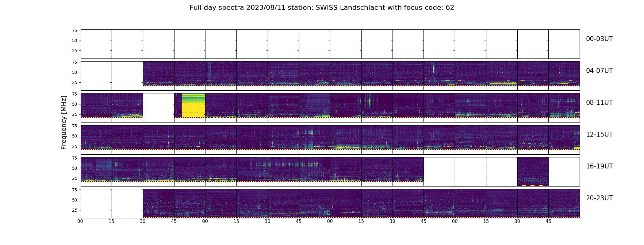The image size is (644, 245).
Task: Select the '04-07UT' row label
Action: point(599,71)
